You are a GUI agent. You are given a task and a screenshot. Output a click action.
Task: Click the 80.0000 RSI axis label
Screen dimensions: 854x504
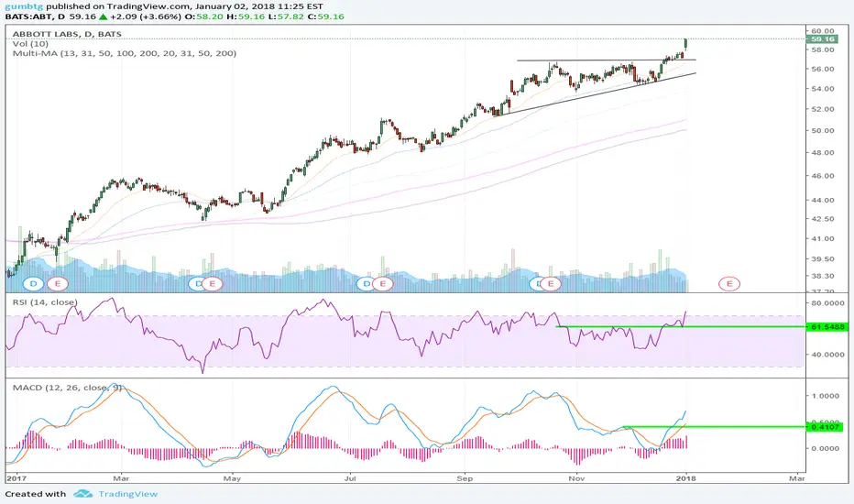(x=827, y=303)
